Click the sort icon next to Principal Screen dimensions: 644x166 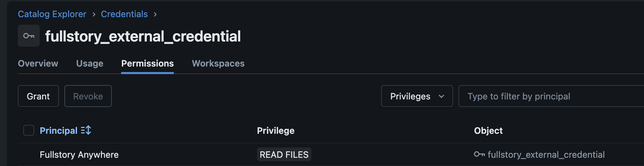[86, 130]
